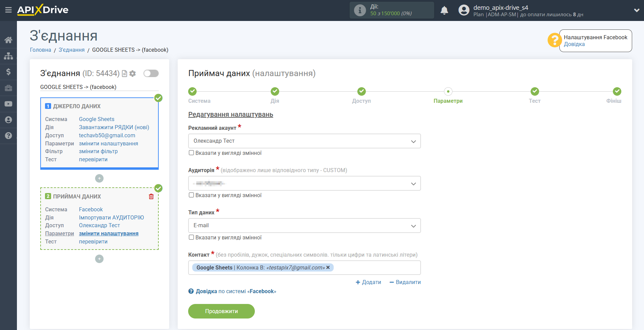Open the connections sitemap sidebar icon
The width and height of the screenshot is (644, 330).
pos(8,56)
